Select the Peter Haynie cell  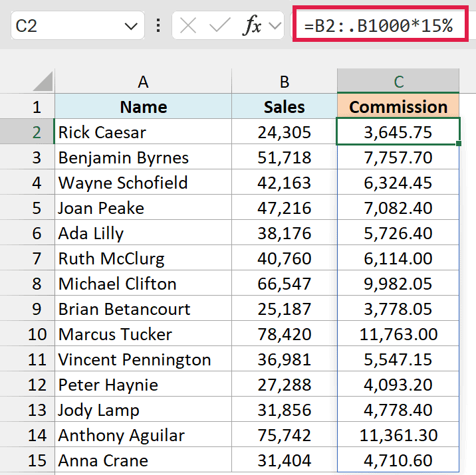coord(144,384)
